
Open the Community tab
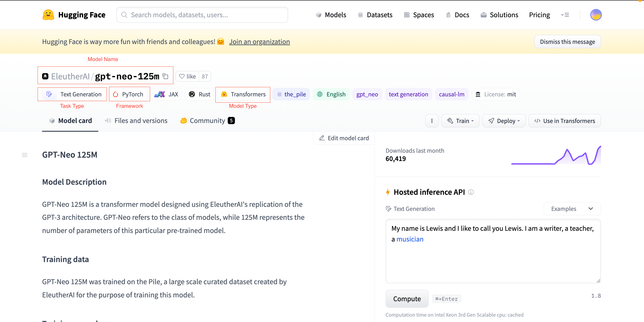[207, 121]
